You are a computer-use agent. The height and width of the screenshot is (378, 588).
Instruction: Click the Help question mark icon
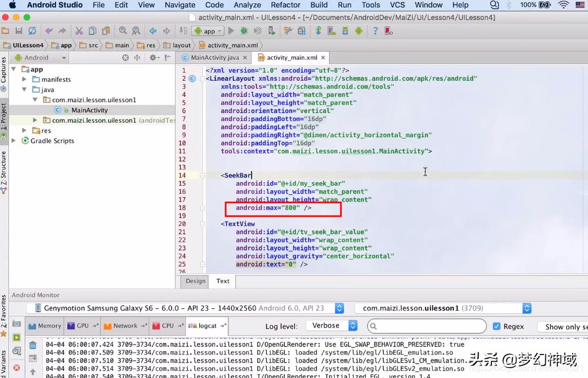(x=375, y=31)
